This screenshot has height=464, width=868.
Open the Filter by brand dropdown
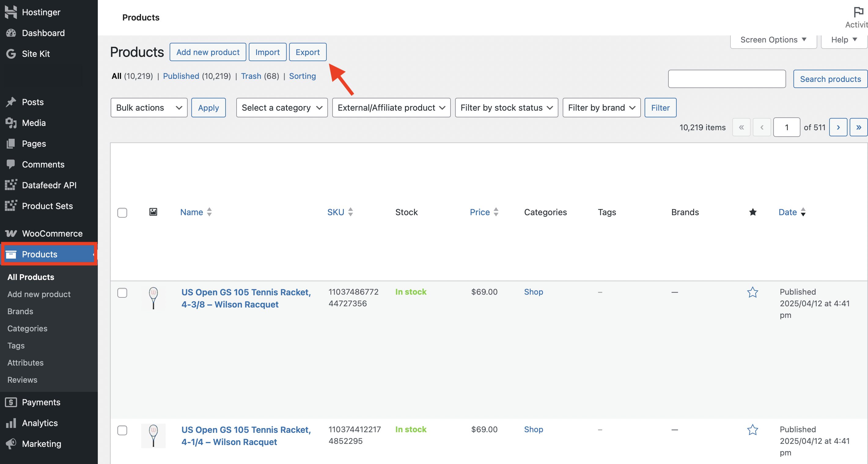click(x=601, y=108)
